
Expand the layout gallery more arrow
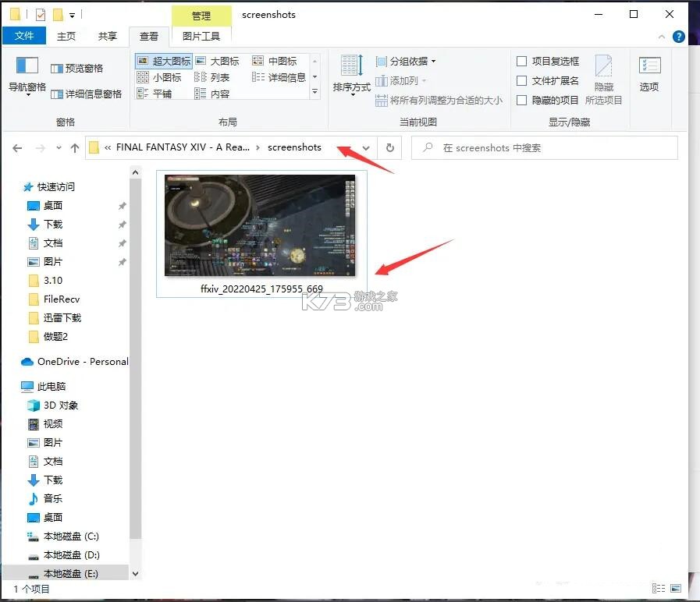[315, 91]
